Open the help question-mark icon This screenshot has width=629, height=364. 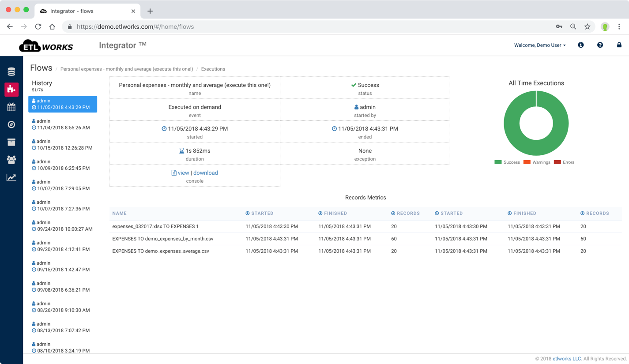tap(600, 45)
